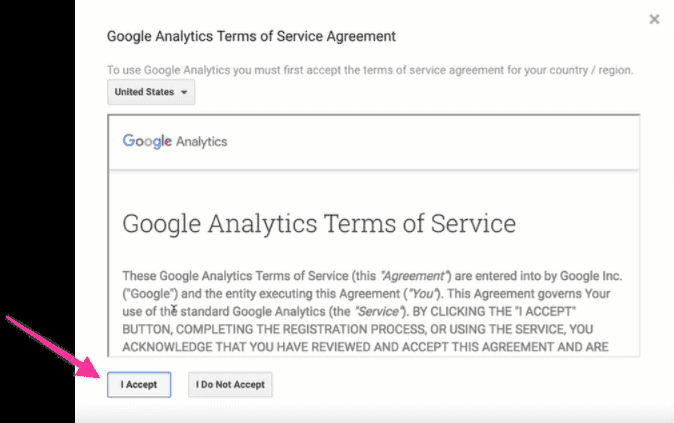Click the I Accept button
674x423 pixels.
139,384
